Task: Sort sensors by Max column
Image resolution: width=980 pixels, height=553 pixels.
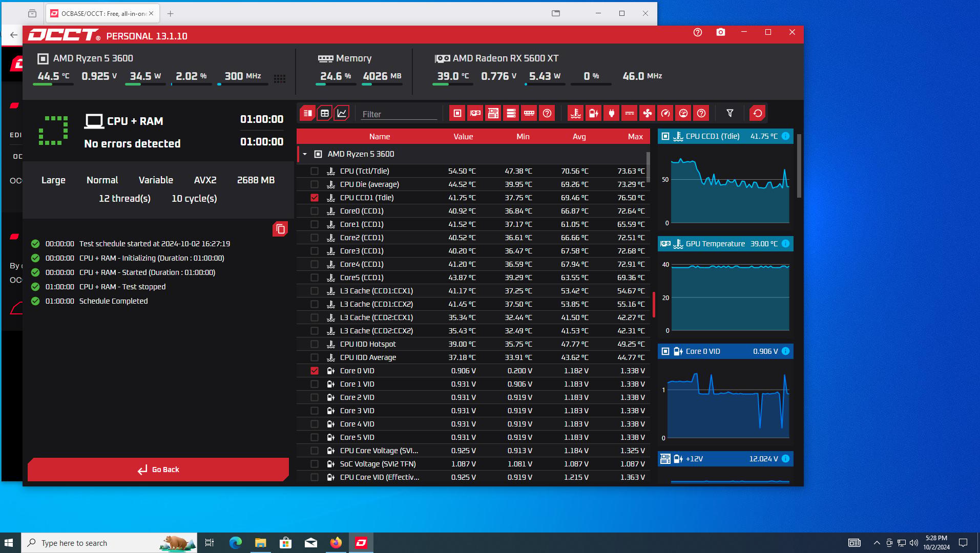Action: [x=635, y=137]
